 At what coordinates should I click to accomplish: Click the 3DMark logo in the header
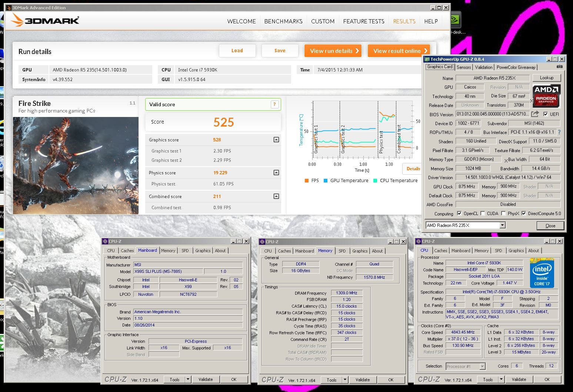pos(45,20)
